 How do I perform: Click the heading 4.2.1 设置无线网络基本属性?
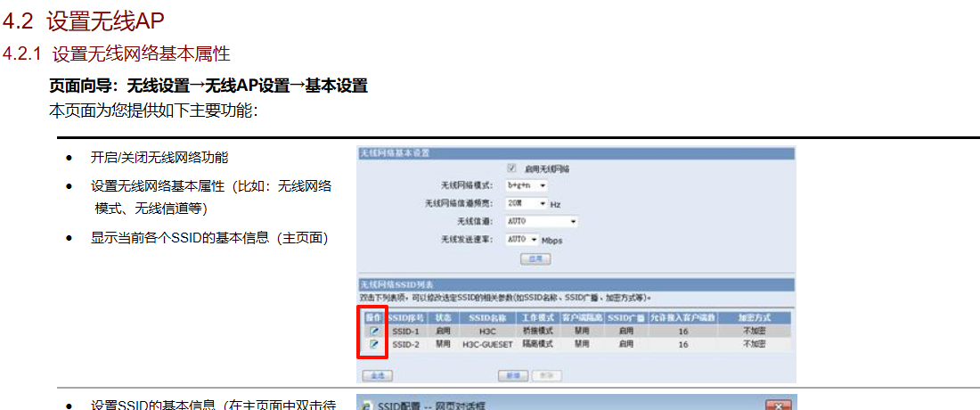pos(116,53)
